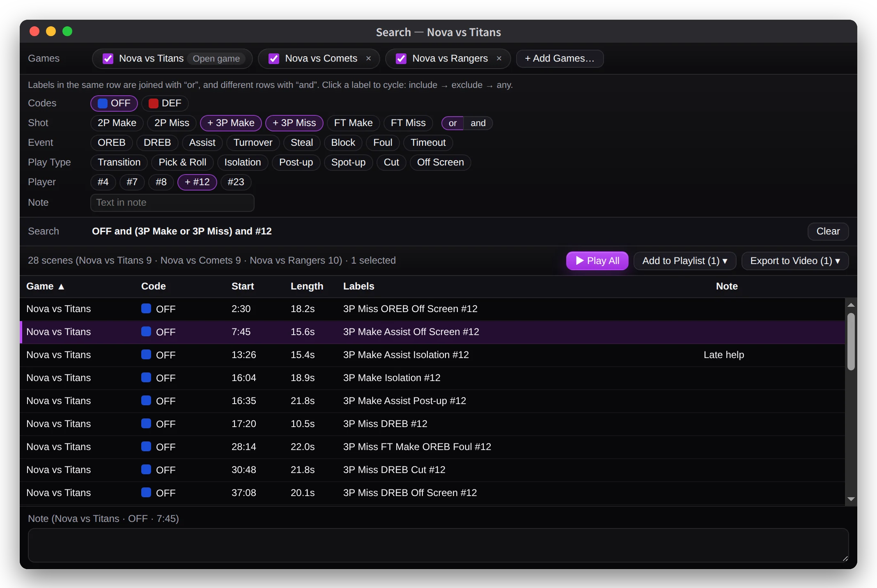Remove Nova vs Rangers with its x icon
This screenshot has width=877, height=588.
[x=499, y=58]
